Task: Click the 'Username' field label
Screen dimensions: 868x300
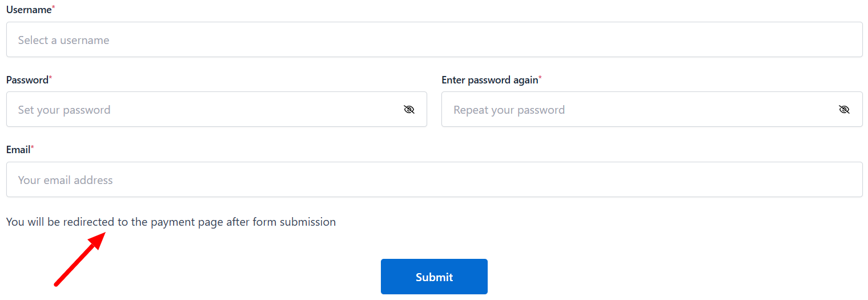Action: click(29, 10)
